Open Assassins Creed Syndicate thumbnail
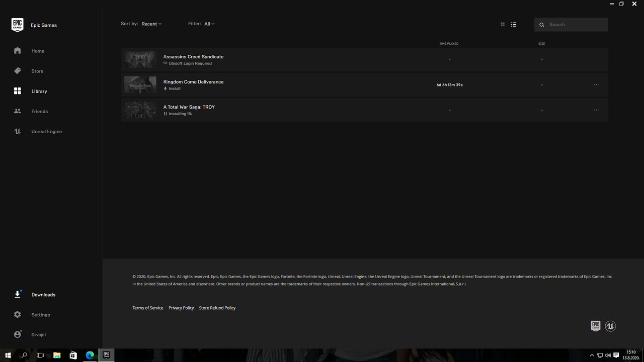 pos(140,60)
